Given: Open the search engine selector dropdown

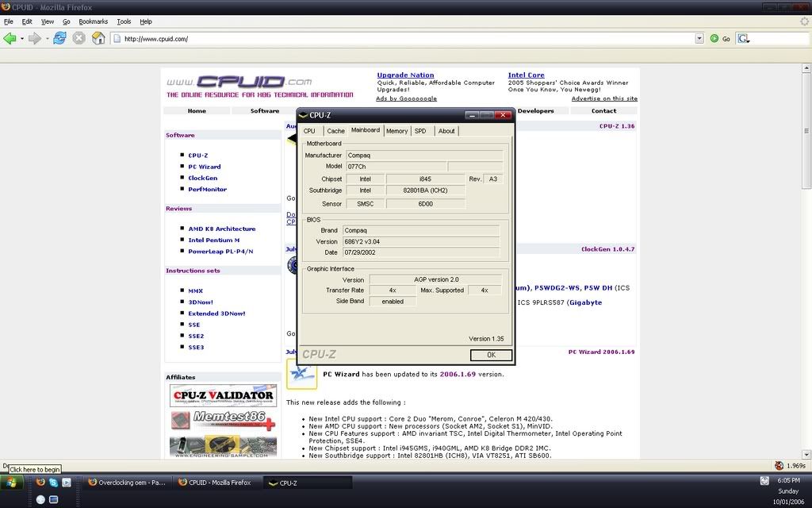Looking at the screenshot, I should [743, 38].
